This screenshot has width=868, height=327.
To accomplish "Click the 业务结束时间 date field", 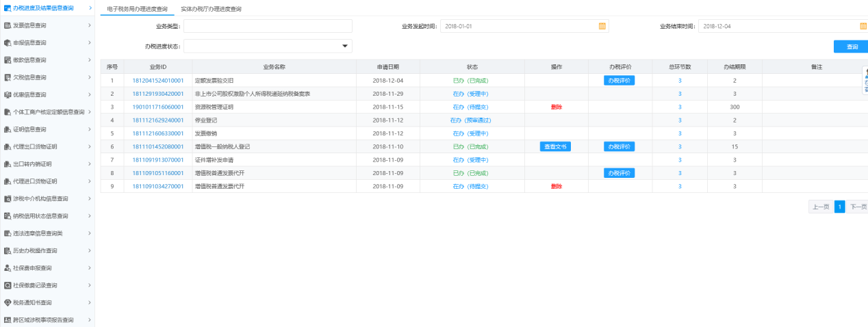I will [782, 26].
